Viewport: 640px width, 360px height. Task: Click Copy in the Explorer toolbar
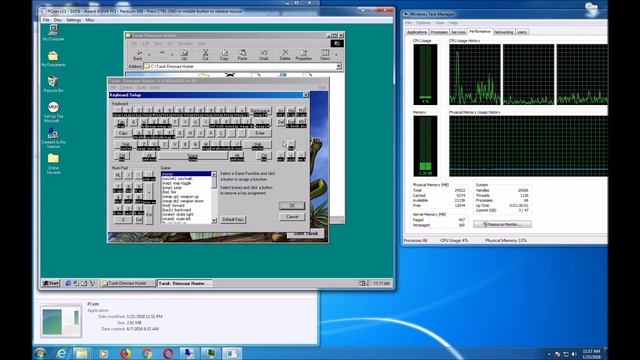(x=224, y=55)
